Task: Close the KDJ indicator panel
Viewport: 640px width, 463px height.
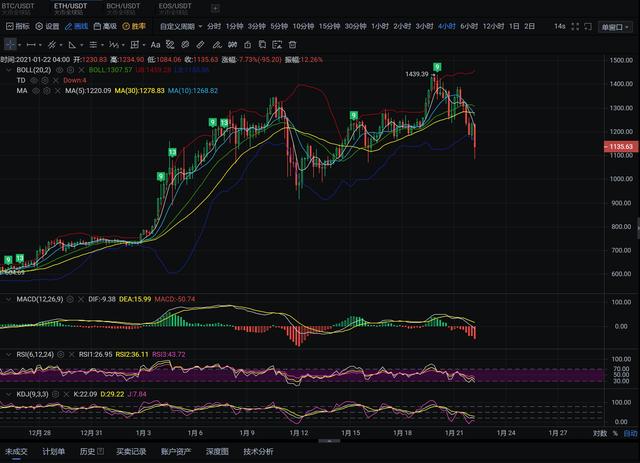Action: [x=66, y=394]
